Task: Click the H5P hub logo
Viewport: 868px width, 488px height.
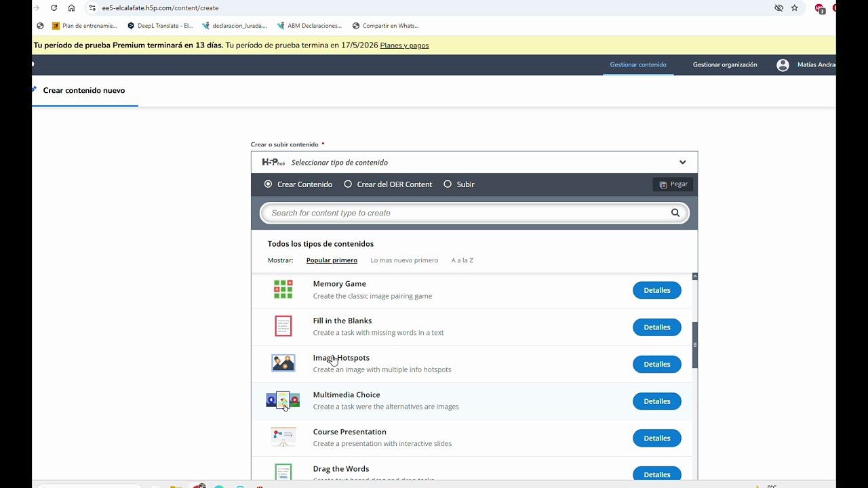Action: [273, 162]
